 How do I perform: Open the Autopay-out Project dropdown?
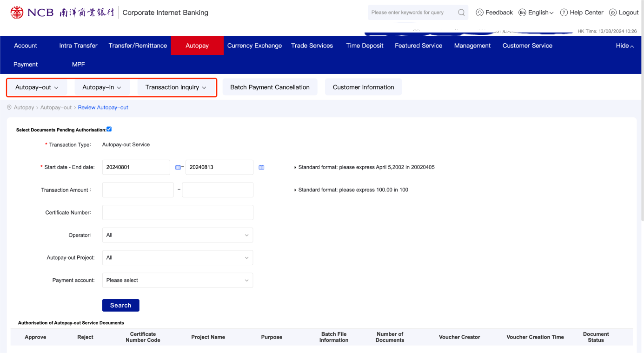click(178, 257)
